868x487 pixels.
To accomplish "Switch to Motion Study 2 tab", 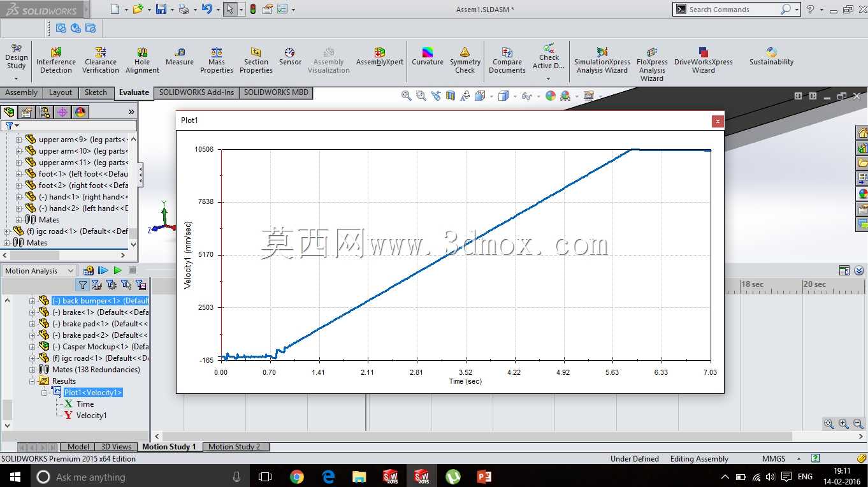I will (x=235, y=447).
